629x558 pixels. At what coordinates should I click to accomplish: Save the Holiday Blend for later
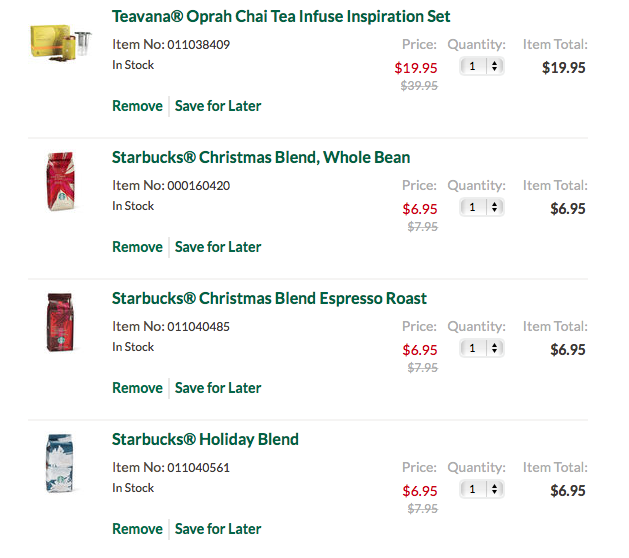[x=218, y=529]
